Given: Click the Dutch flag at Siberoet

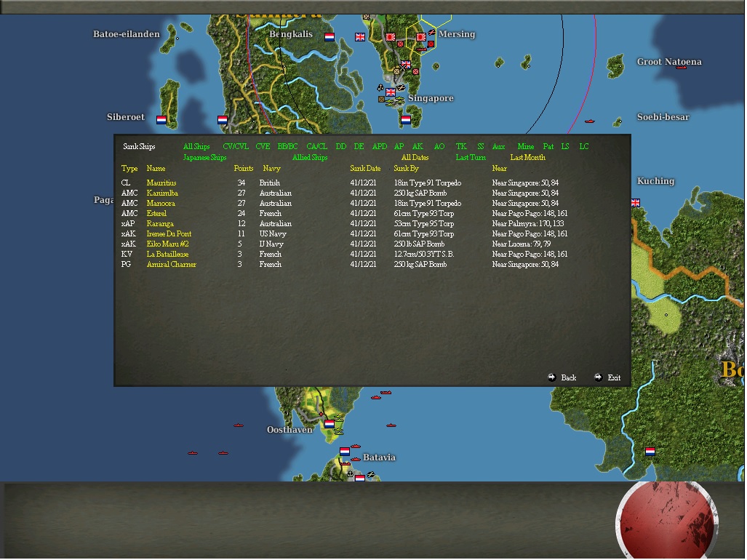Looking at the screenshot, I should (x=162, y=120).
